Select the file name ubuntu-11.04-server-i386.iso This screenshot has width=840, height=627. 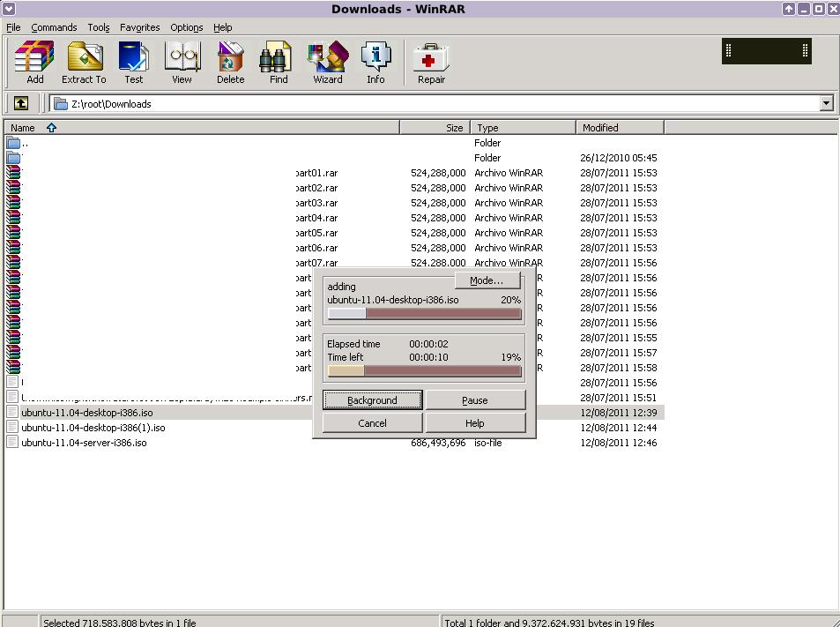click(x=84, y=443)
